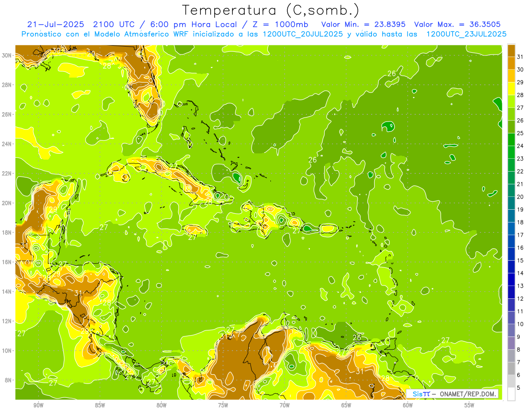Viewport: 532px width, 411px height.
Task: Click the valid-until time "1200UTC_23JUL2025"
Action: (x=466, y=34)
